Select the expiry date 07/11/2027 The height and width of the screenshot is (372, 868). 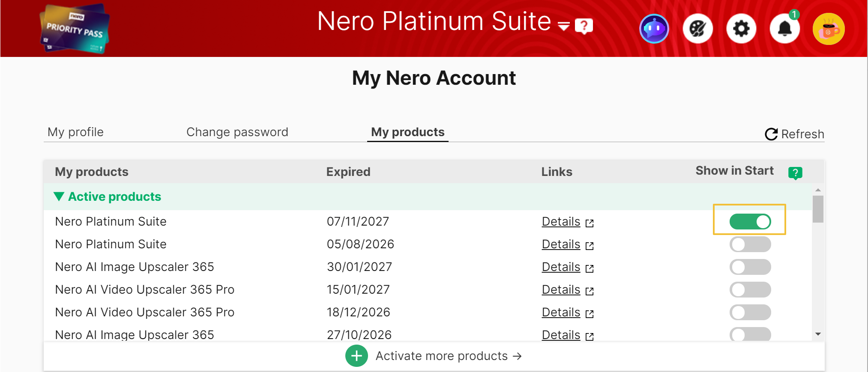(x=358, y=221)
